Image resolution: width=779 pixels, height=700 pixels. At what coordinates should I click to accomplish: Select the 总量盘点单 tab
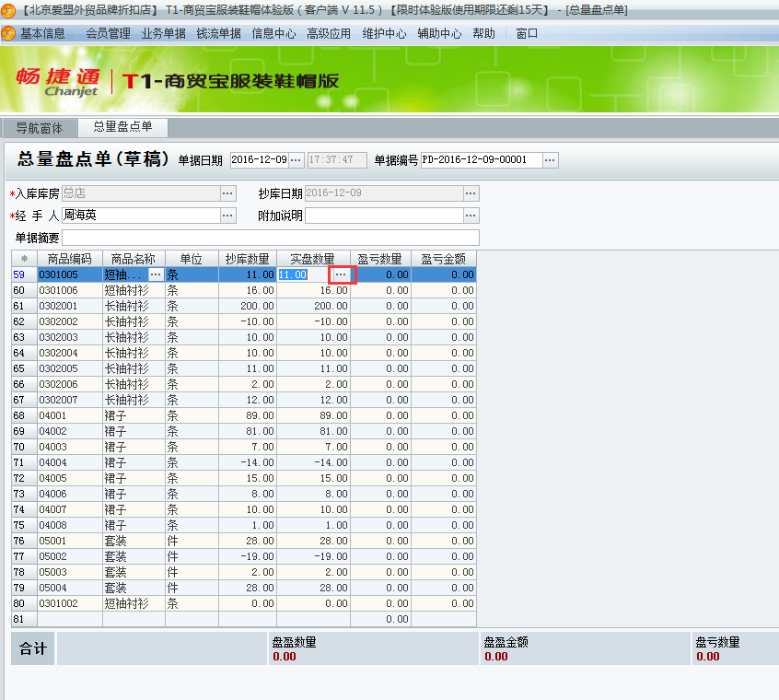[122, 127]
